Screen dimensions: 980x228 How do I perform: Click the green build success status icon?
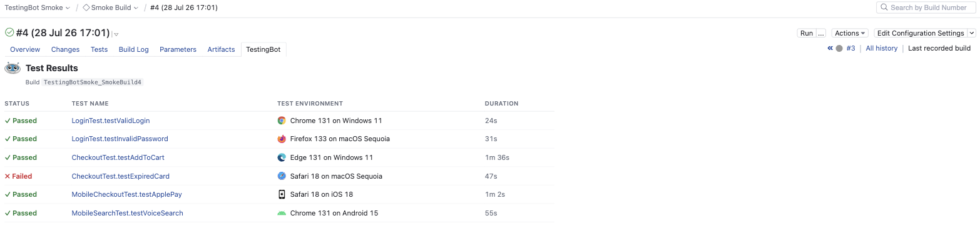click(9, 32)
